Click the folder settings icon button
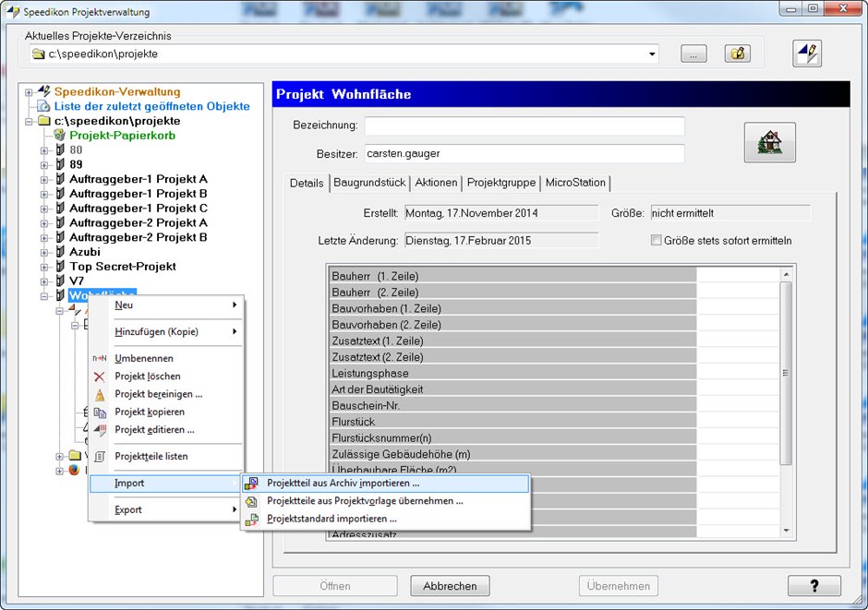 (x=738, y=54)
